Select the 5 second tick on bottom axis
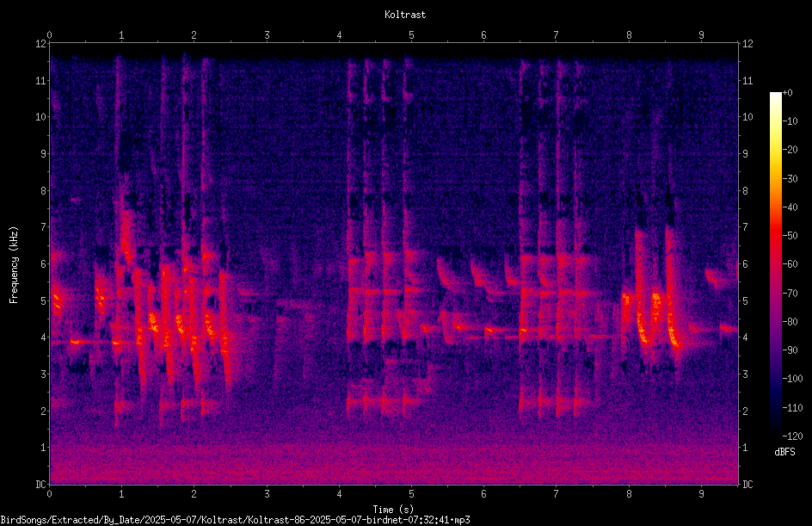Viewport: 812px width, 526px height. (411, 494)
